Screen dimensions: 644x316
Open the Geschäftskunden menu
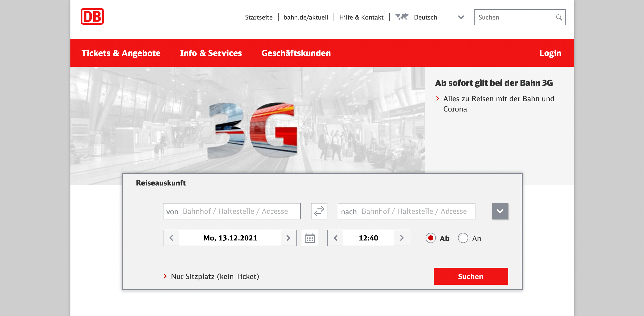(x=296, y=53)
